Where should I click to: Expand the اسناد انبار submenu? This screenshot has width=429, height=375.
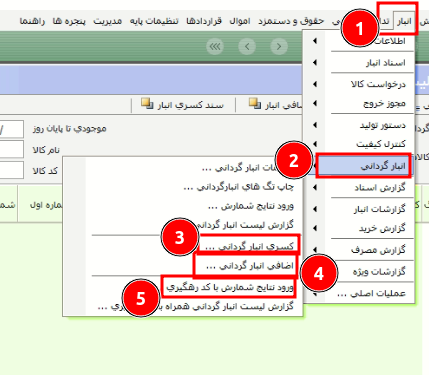pyautogui.click(x=359, y=63)
